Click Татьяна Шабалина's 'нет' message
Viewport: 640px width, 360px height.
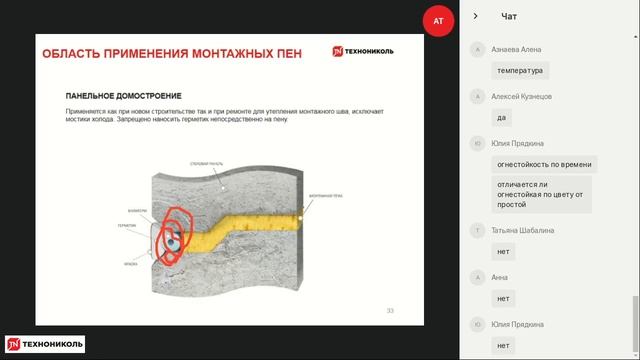[x=503, y=251]
